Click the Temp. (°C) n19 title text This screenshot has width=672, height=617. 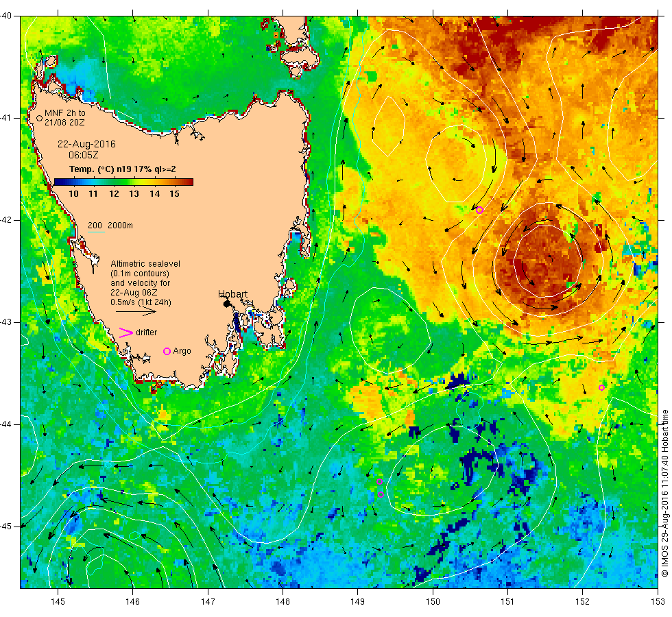point(123,169)
